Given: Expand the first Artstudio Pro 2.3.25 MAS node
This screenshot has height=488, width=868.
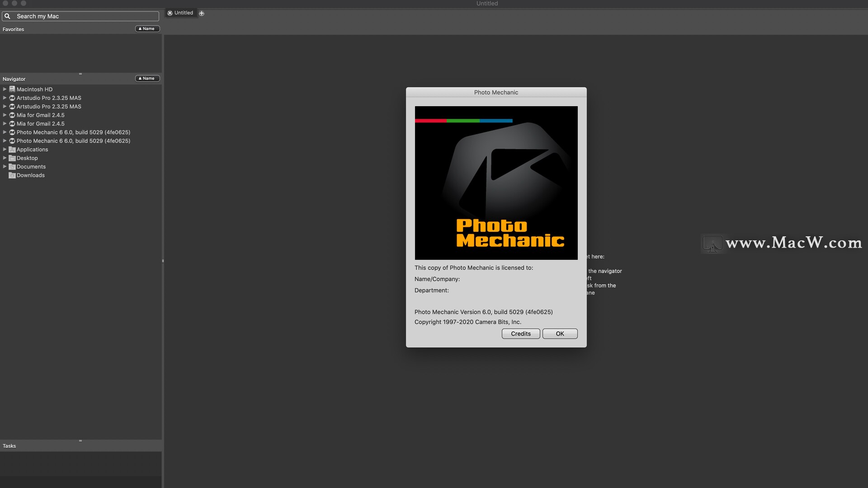Looking at the screenshot, I should [5, 98].
